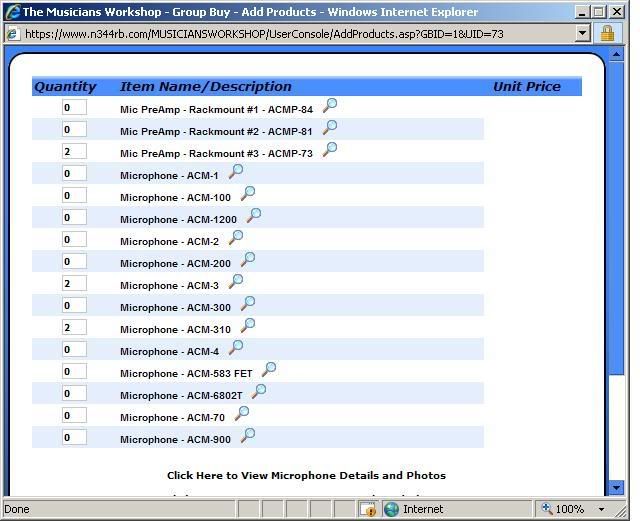View details magnifier for Microphone ACM-310
Viewport: 640px width, 521px height.
(x=248, y=326)
